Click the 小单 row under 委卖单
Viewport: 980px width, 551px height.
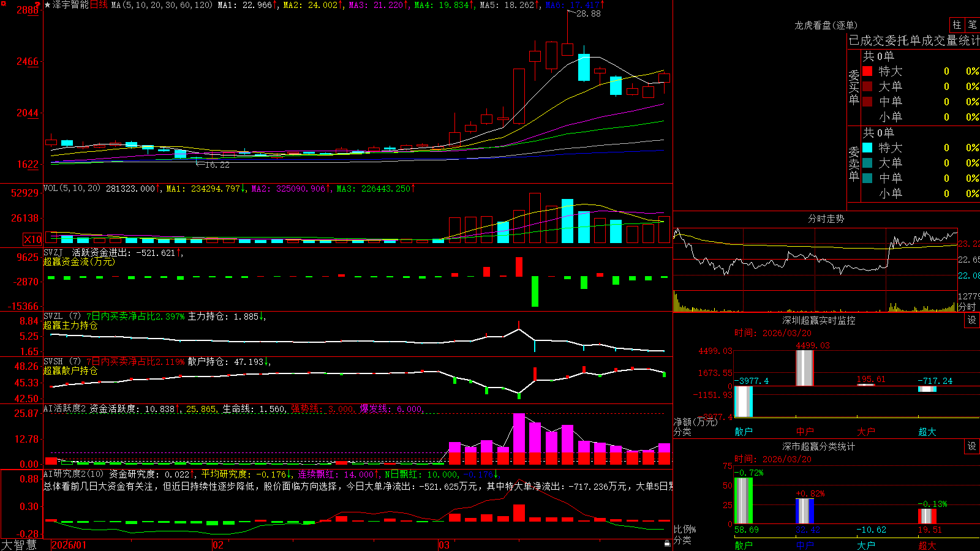[x=920, y=193]
